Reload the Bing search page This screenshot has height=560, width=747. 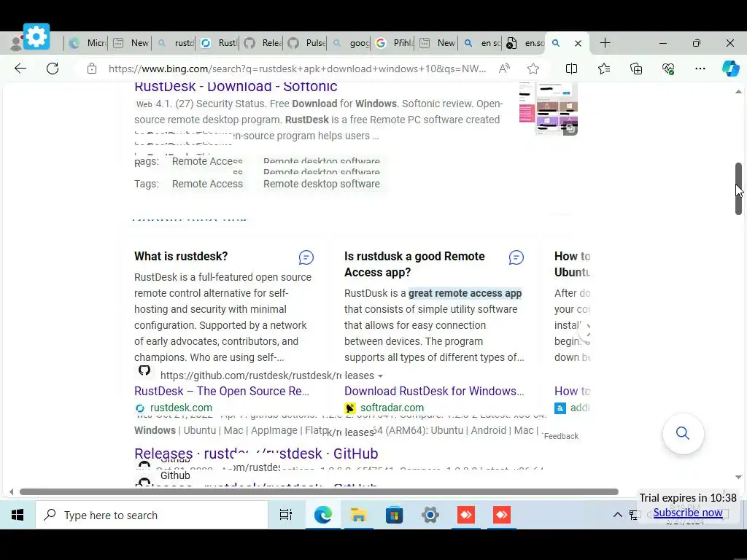point(53,69)
